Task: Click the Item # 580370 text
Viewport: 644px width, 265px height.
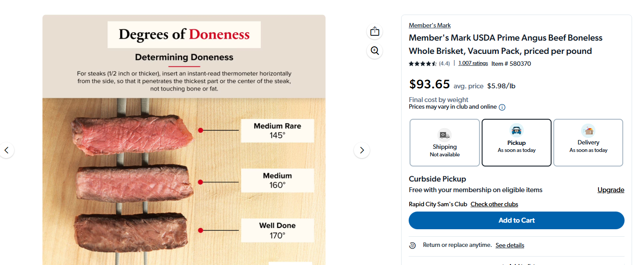Action: (511, 64)
